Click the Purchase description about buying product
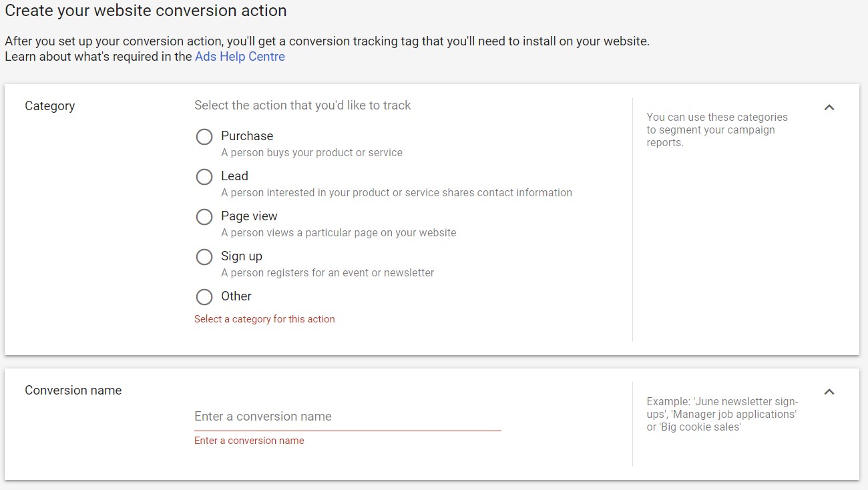868x490 pixels. [312, 153]
